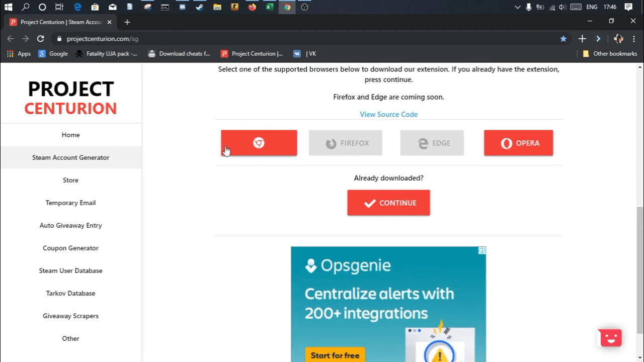
Task: Open Cortana from the taskbar
Action: pyautogui.click(x=42, y=7)
